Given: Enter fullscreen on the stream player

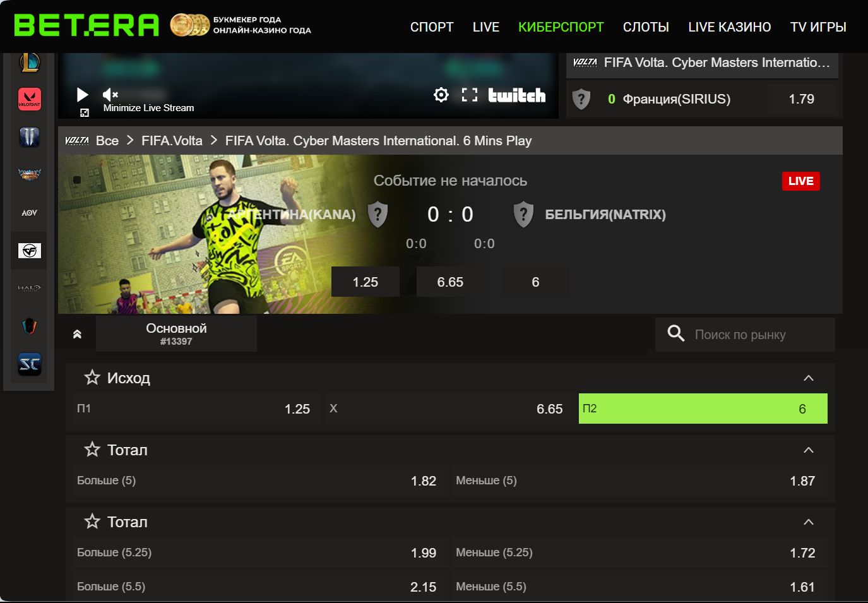Looking at the screenshot, I should coord(470,95).
